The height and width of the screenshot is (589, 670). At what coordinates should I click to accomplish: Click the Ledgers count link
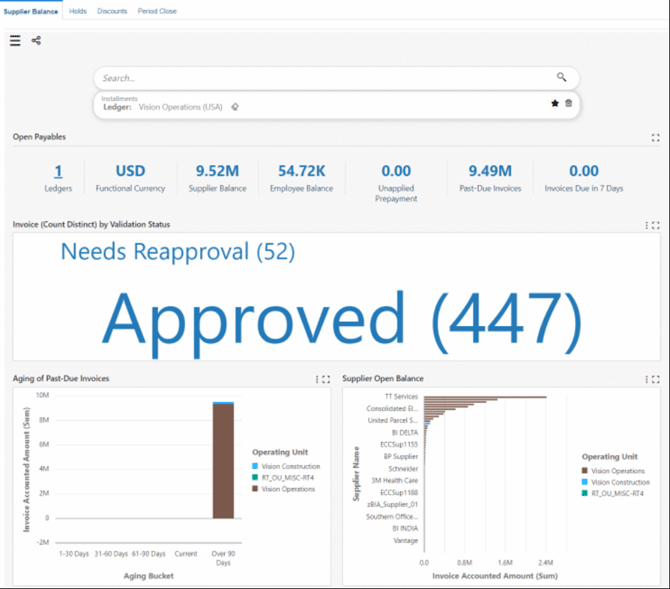coord(58,171)
